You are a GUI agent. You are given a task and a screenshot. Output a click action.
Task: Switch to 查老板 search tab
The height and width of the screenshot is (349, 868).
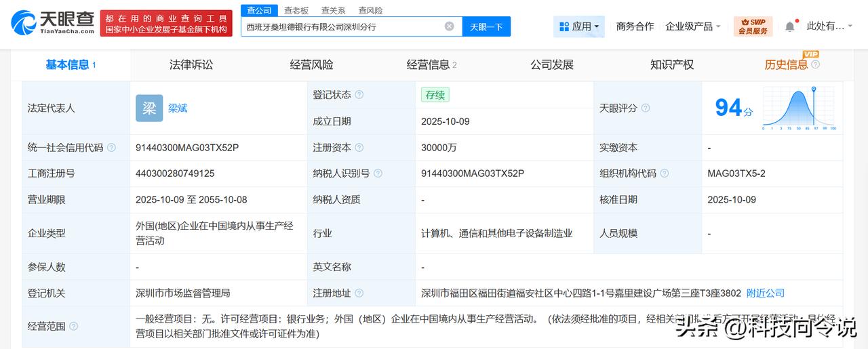pyautogui.click(x=296, y=10)
